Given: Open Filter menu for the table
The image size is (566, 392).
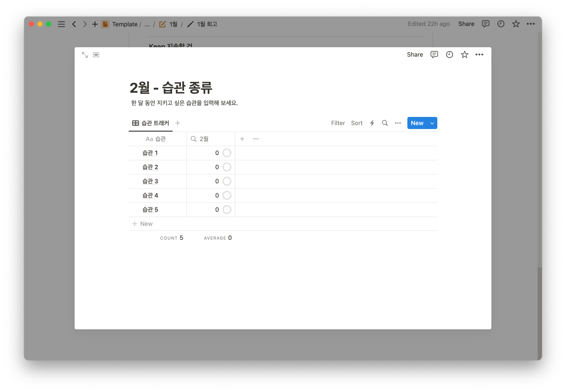Looking at the screenshot, I should (x=338, y=123).
